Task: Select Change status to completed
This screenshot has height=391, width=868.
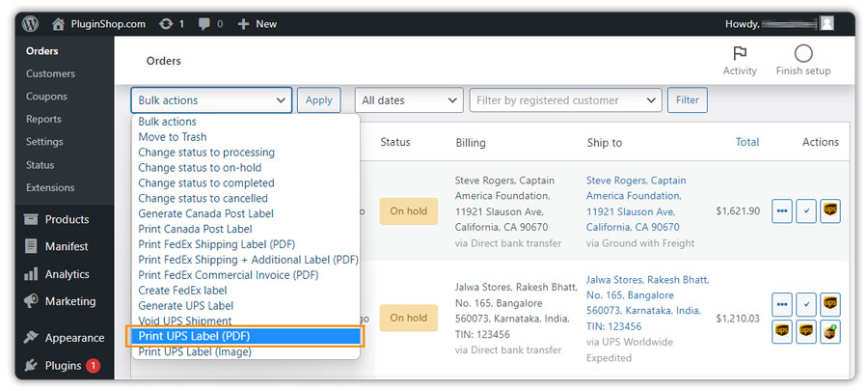Action: click(246, 182)
